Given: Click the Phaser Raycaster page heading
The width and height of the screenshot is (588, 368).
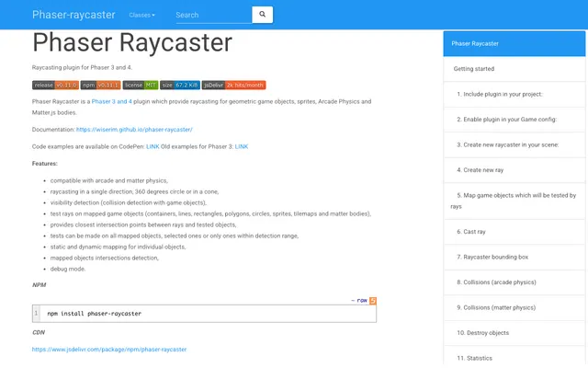Looking at the screenshot, I should coord(132,42).
